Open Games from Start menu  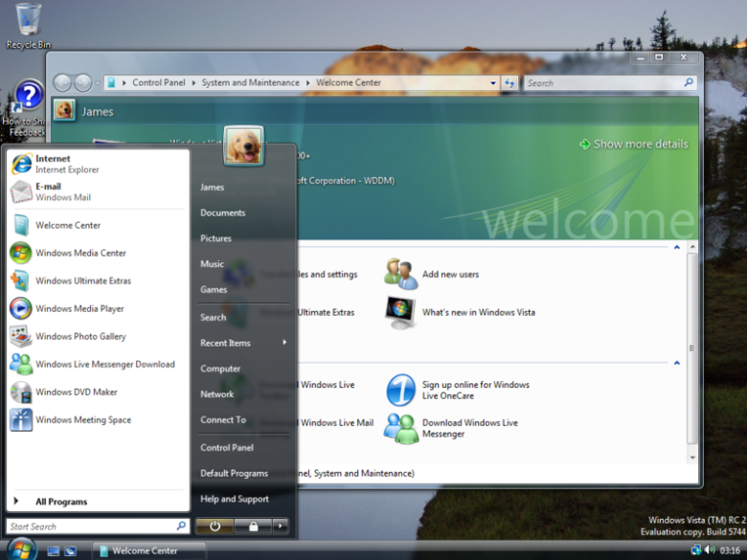click(x=244, y=289)
